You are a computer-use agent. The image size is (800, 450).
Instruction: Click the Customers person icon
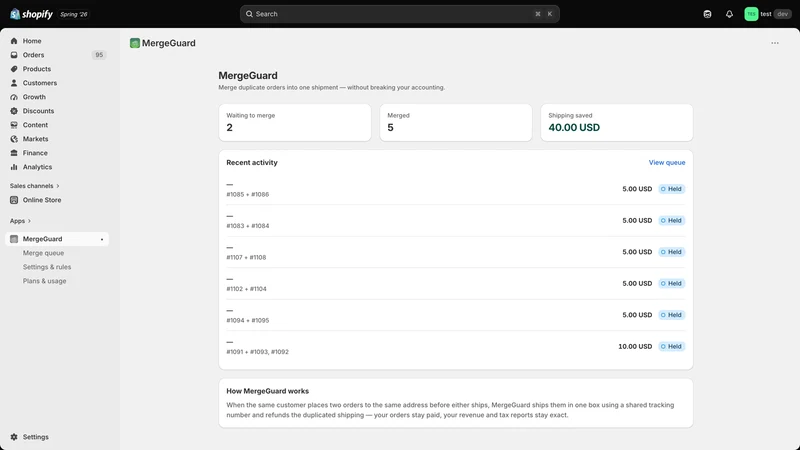(14, 83)
